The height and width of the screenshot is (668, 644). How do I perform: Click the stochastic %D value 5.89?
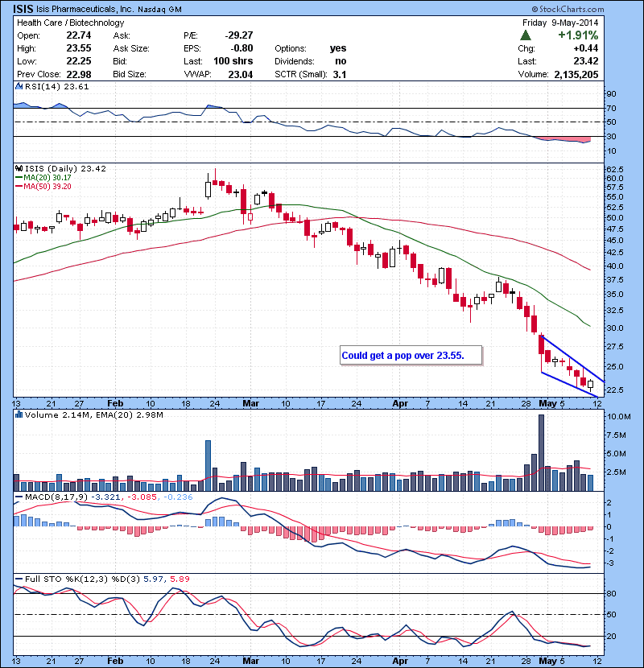click(180, 579)
